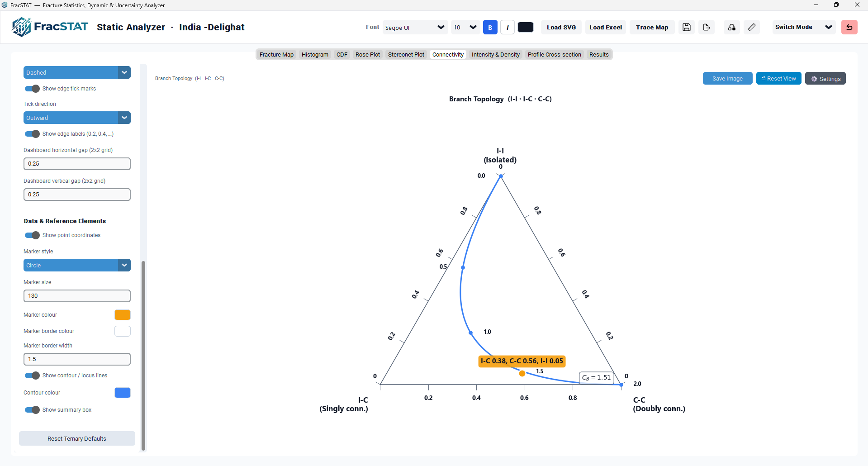Disable Show edge tick marks
The height and width of the screenshot is (466, 868).
point(32,89)
